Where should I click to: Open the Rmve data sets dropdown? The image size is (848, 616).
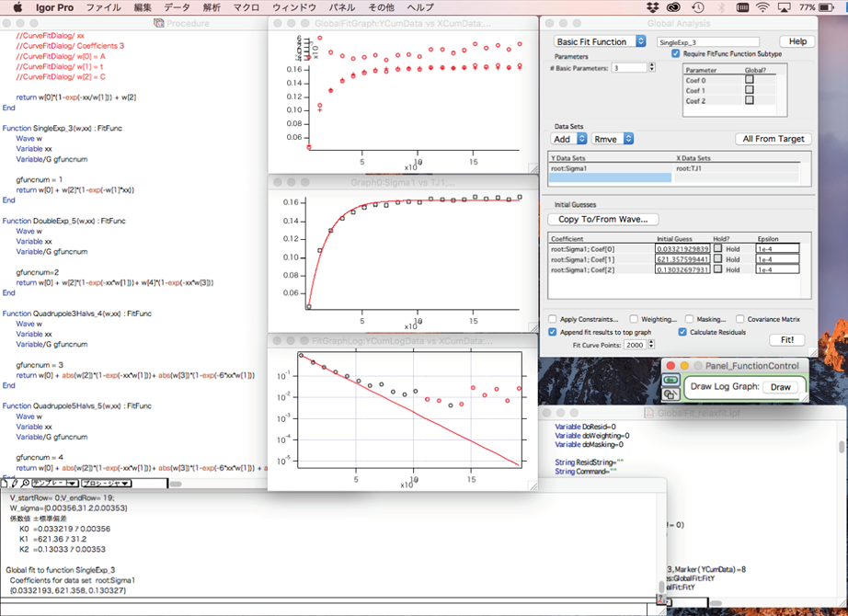(613, 139)
